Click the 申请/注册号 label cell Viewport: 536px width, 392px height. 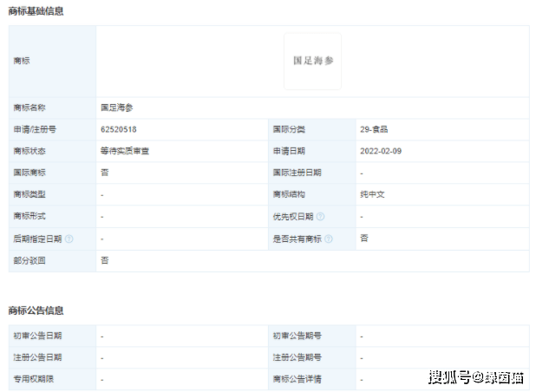(x=52, y=129)
